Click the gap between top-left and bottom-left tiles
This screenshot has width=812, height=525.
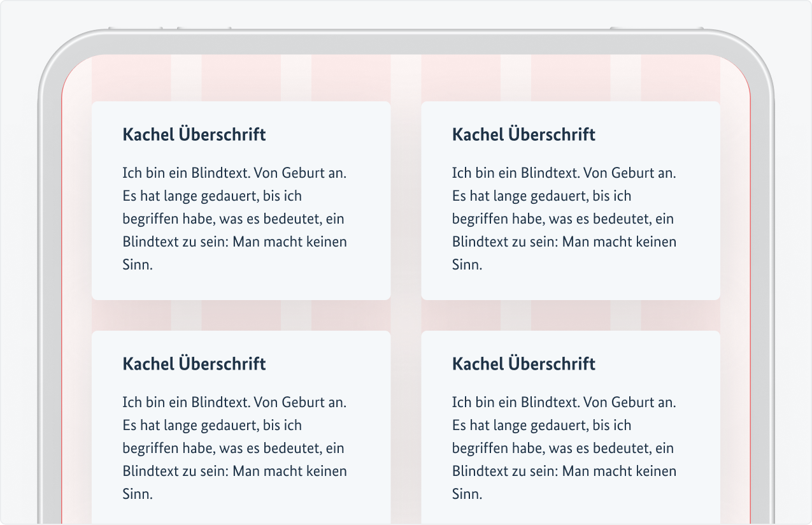tap(241, 315)
